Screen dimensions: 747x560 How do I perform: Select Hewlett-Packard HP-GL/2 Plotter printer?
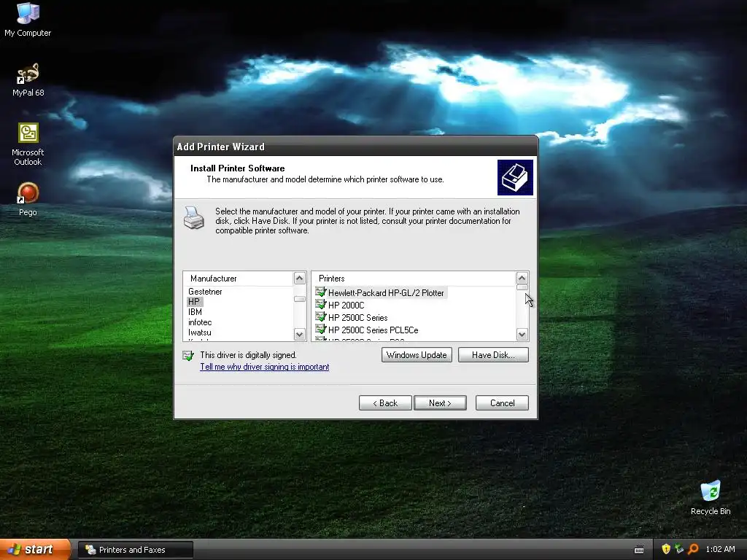pyautogui.click(x=386, y=293)
